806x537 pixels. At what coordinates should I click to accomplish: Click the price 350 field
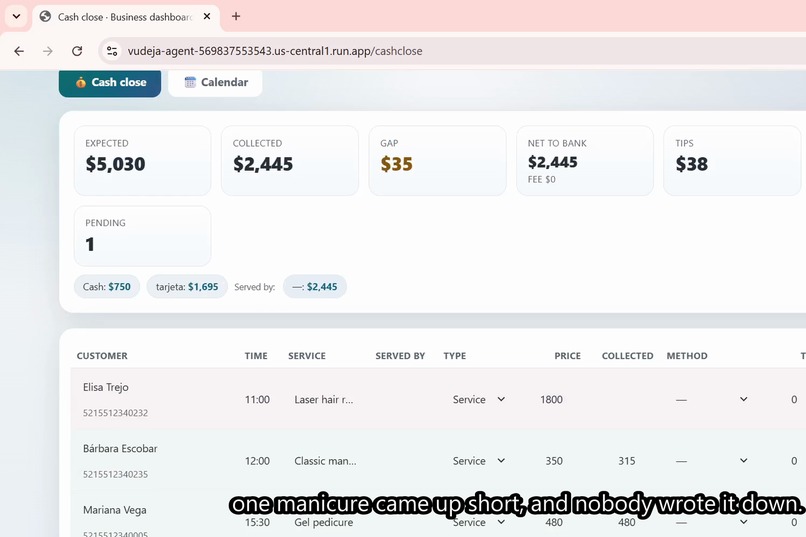point(554,461)
